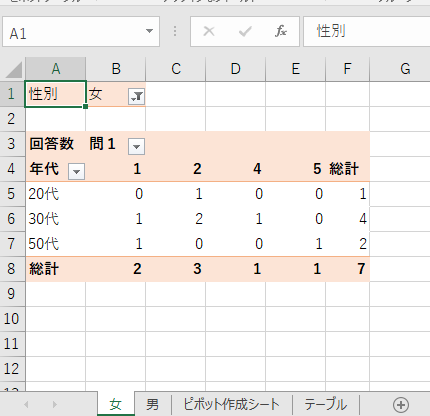Select column B header
Screen dimensions: 430x416
click(116, 69)
